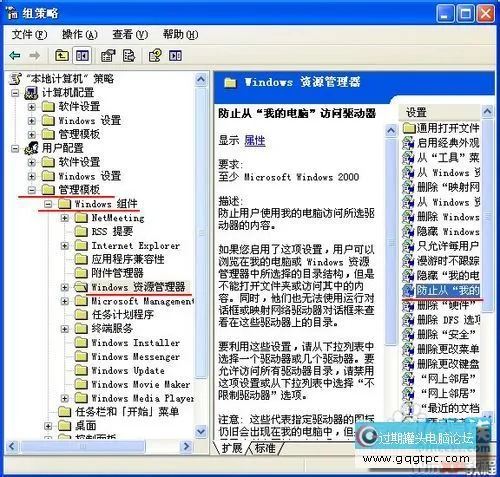This screenshot has width=500, height=477.
Task: Expand the Microsoft Management node
Action: (x=65, y=301)
